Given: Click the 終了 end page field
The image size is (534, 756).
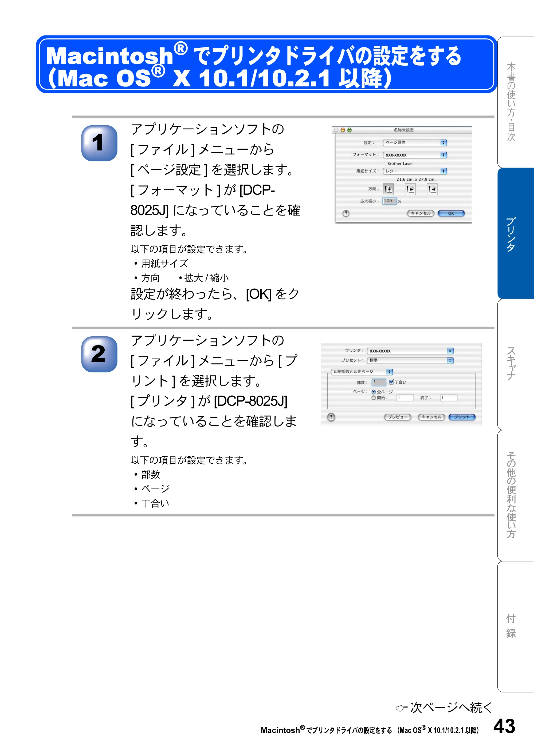Looking at the screenshot, I should tap(449, 398).
